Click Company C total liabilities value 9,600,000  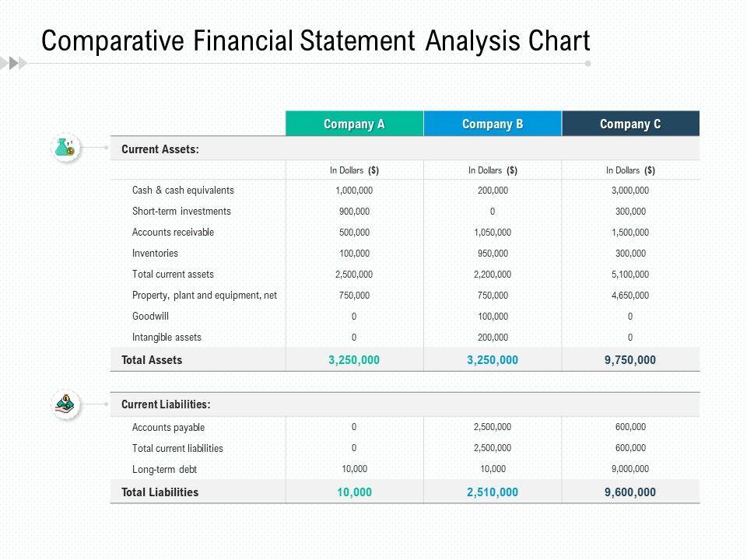(x=630, y=492)
